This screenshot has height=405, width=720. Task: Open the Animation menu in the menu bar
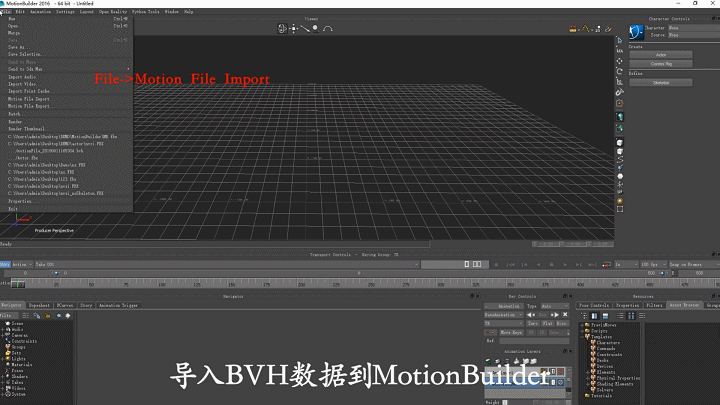coord(40,11)
